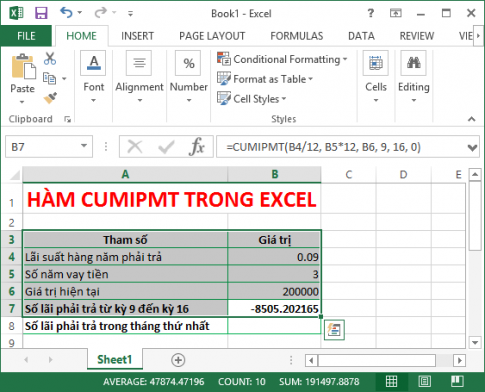485x392 pixels.
Task: Click the vertical scrollbar down arrow
Action: pos(474,342)
